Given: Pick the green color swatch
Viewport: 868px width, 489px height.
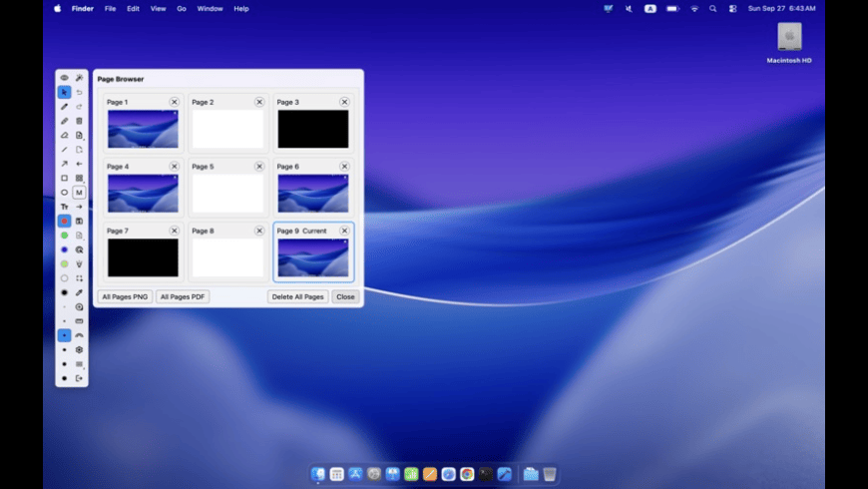Looking at the screenshot, I should click(64, 236).
